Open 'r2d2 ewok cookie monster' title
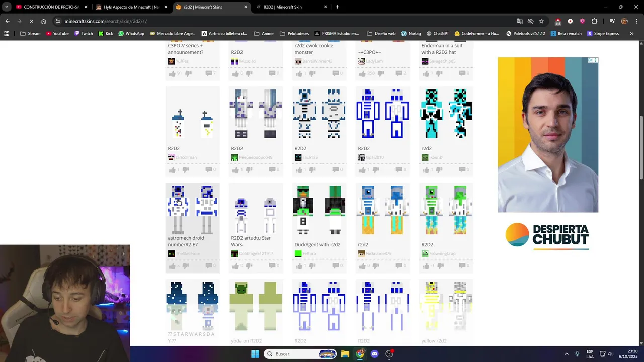The image size is (644, 362). coord(313,49)
